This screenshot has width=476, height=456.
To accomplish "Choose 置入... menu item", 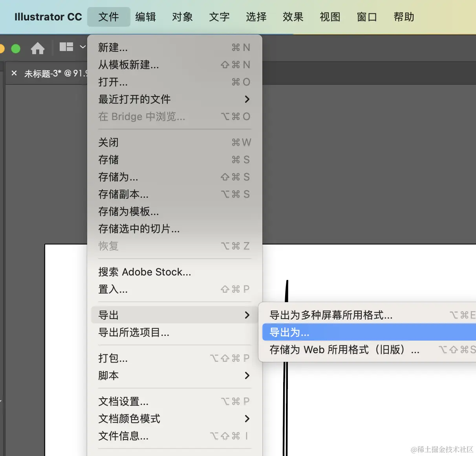I will (174, 289).
